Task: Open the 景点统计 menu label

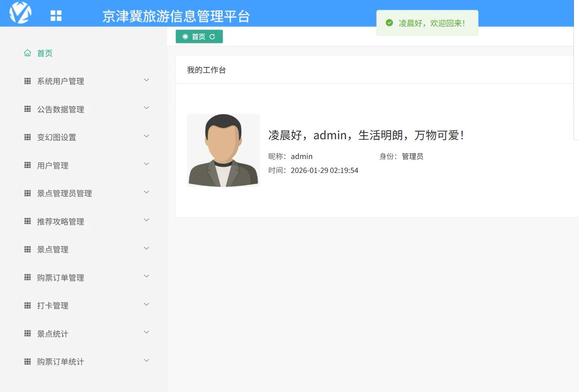Action: point(52,334)
